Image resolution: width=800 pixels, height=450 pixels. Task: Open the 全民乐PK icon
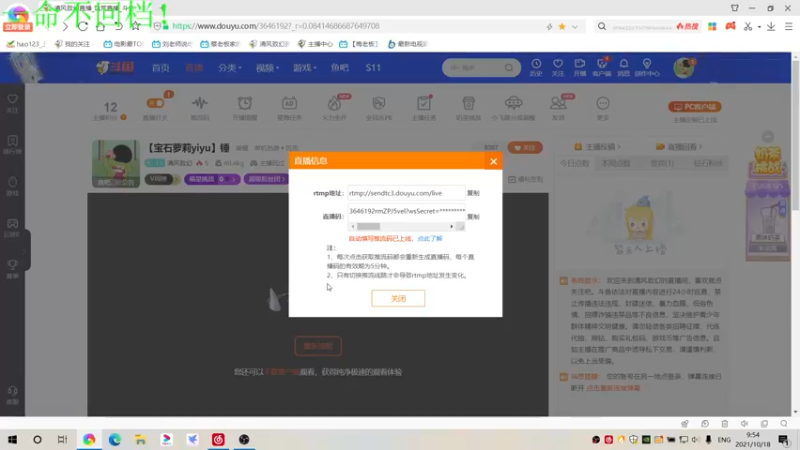pos(379,104)
